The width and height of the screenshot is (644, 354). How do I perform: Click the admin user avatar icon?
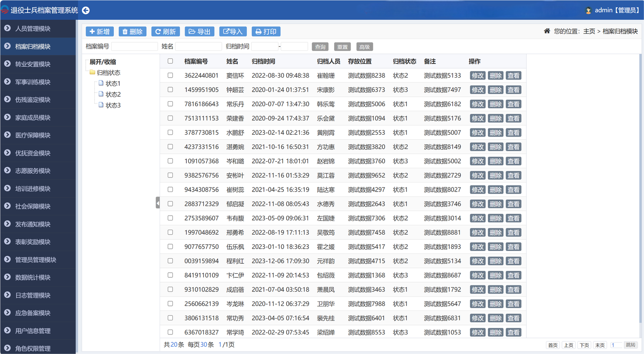(x=589, y=10)
